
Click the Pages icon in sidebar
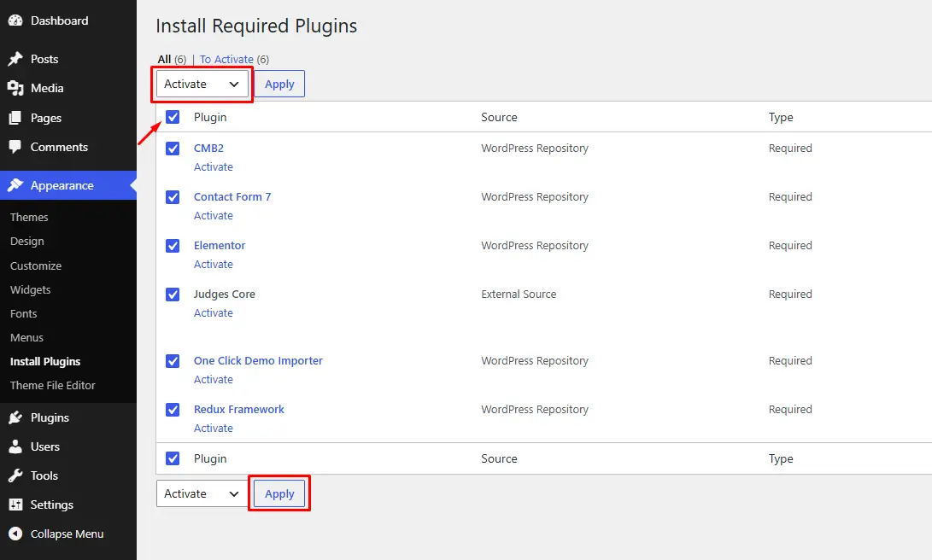pos(15,118)
